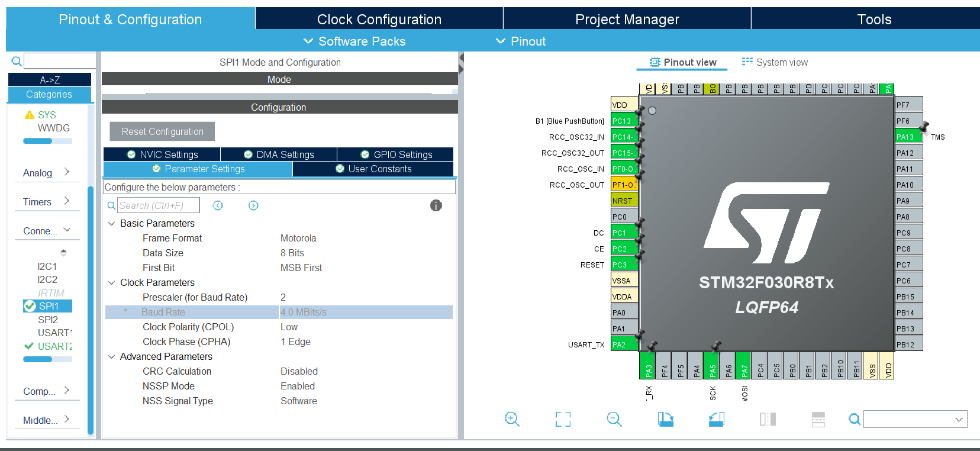Click pin PC2 labeled CE
The width and height of the screenshot is (980, 451).
(x=624, y=249)
